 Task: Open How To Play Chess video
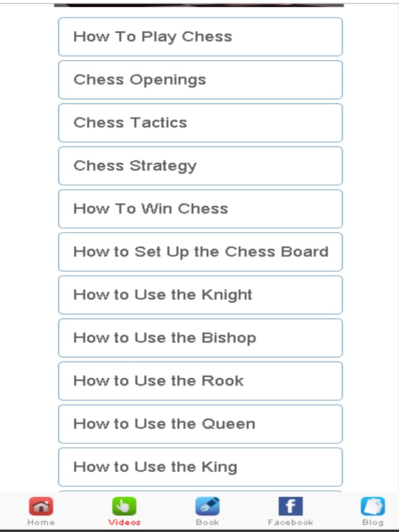(200, 37)
